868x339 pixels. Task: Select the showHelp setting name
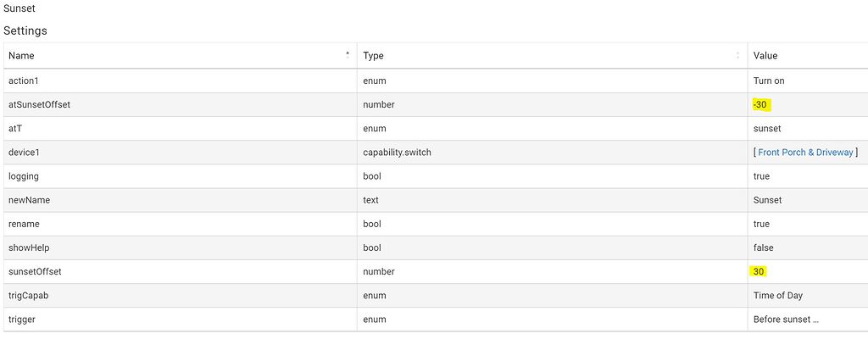(x=30, y=247)
